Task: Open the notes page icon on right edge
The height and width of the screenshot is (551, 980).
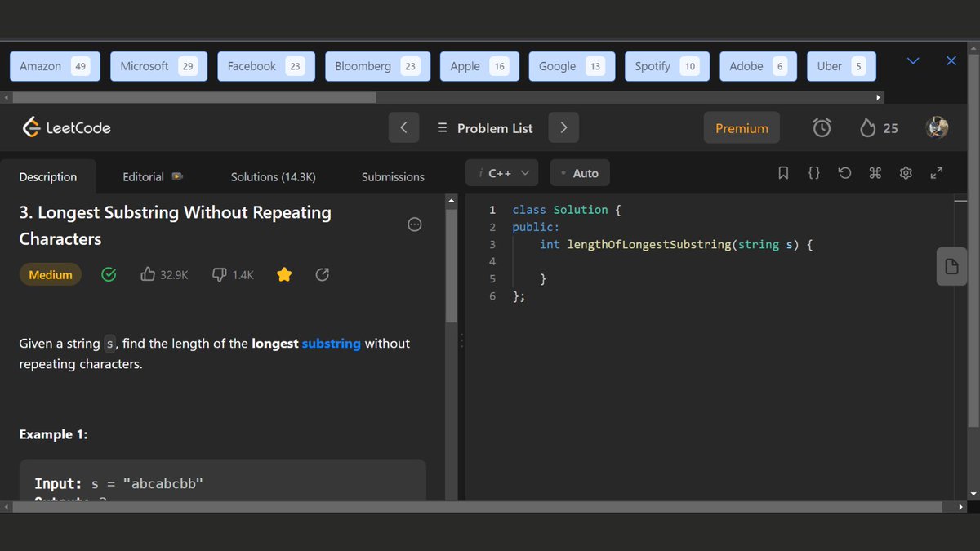Action: [x=951, y=266]
